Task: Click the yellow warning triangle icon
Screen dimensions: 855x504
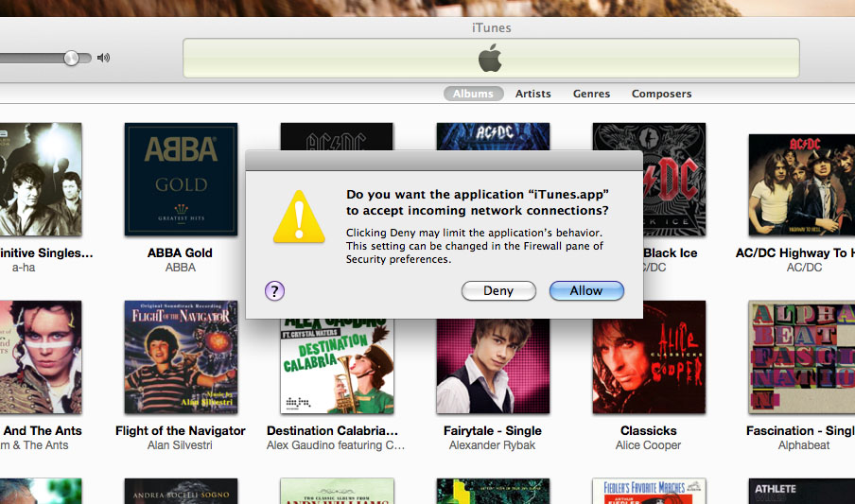Action: [x=299, y=217]
